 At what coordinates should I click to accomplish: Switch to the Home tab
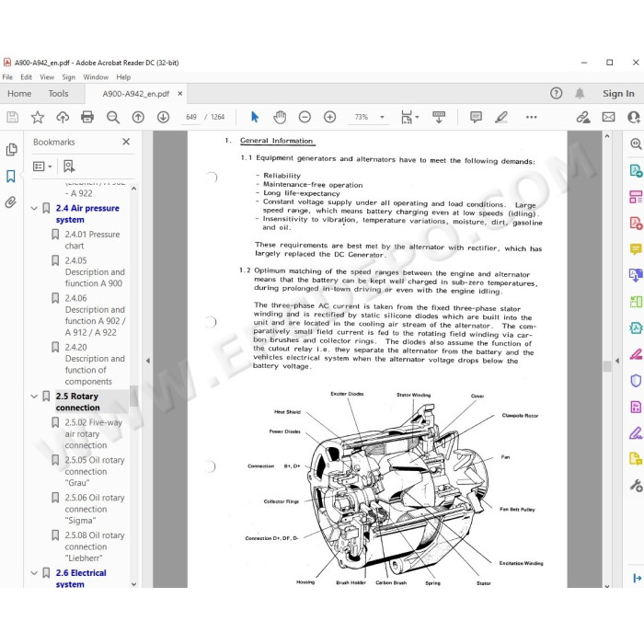19,93
